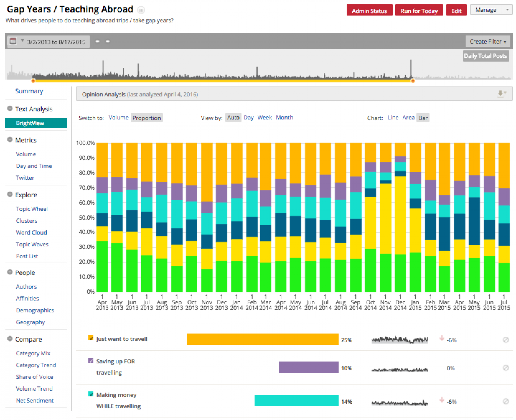Open Post List
The width and height of the screenshot is (516, 420).
click(x=27, y=256)
